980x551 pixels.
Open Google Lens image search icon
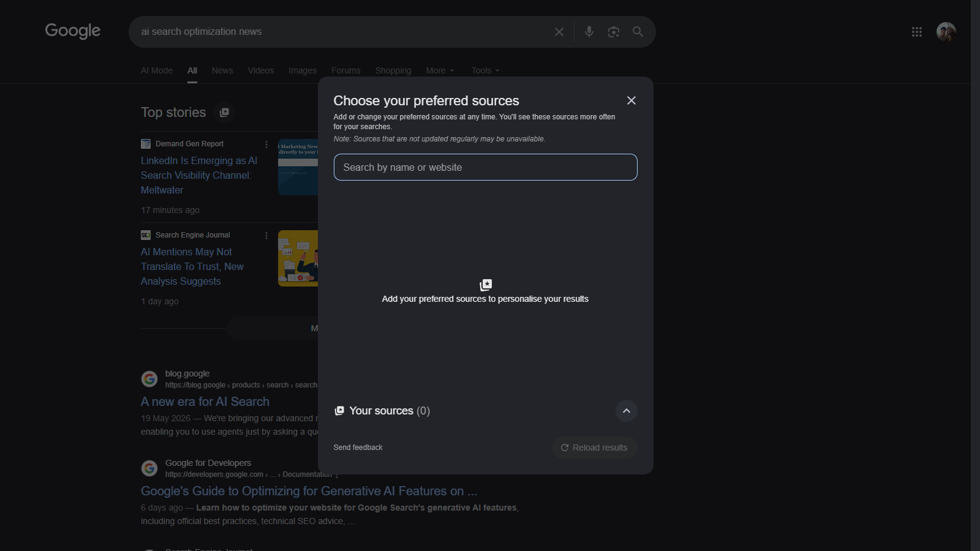(x=614, y=32)
